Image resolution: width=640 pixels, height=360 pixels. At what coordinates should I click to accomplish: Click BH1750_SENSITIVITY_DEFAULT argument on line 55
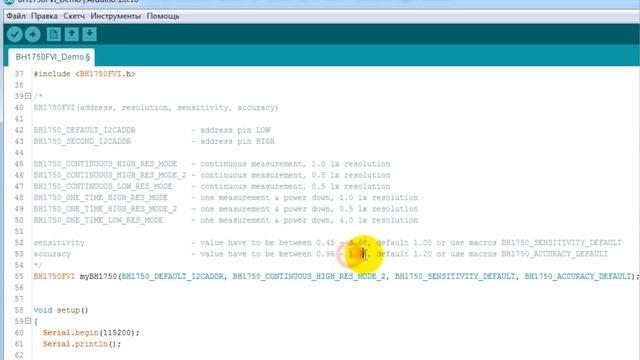click(x=455, y=276)
